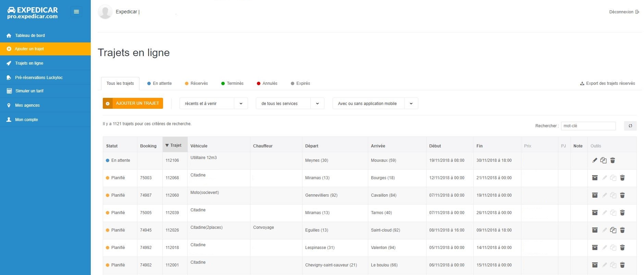Switch to the 'Réservés' tab
This screenshot has width=644, height=275.
point(196,83)
